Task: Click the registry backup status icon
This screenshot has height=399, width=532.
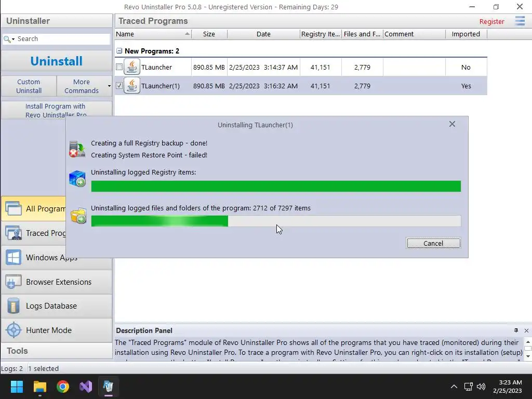Action: point(77,149)
